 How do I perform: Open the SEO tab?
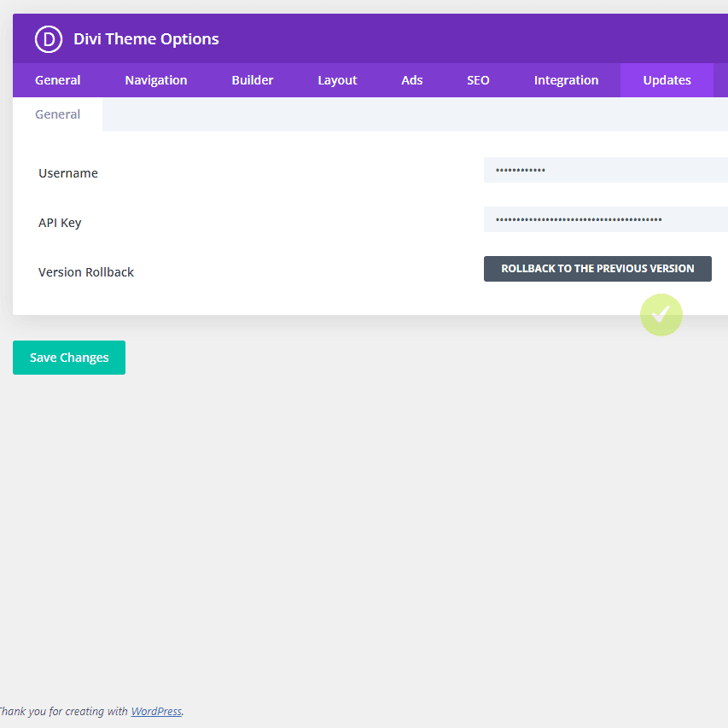(x=478, y=80)
